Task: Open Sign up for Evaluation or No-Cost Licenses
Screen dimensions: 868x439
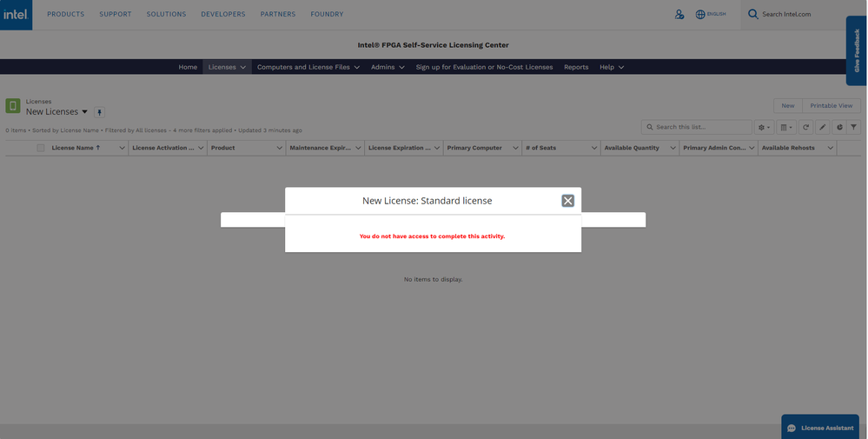Action: click(484, 67)
